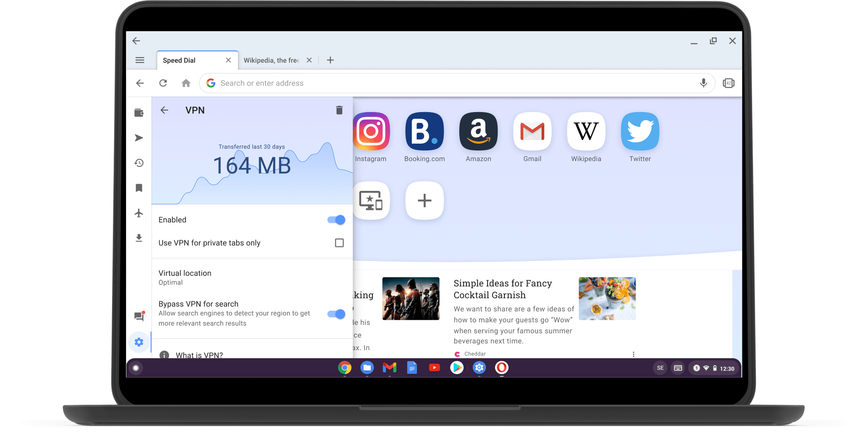Viewport: 868px width, 434px height.
Task: Launch Chrome from the shelf
Action: 345,368
